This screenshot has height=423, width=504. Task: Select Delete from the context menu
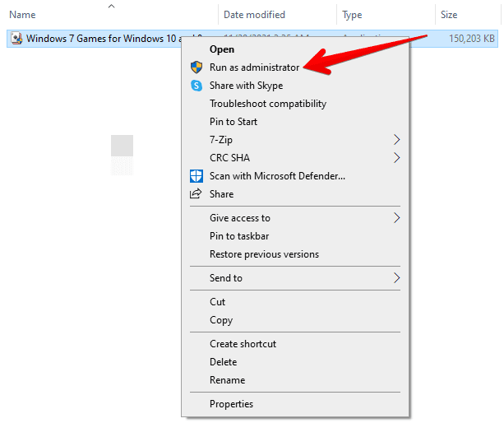pyautogui.click(x=295, y=362)
